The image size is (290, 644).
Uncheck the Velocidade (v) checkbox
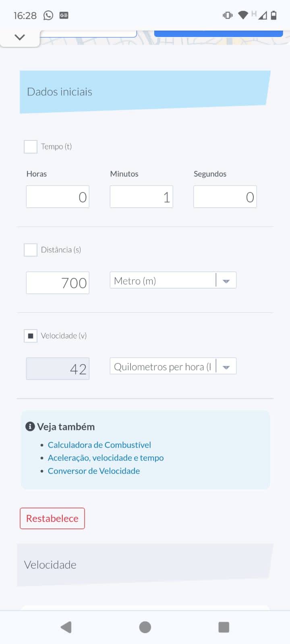point(31,336)
